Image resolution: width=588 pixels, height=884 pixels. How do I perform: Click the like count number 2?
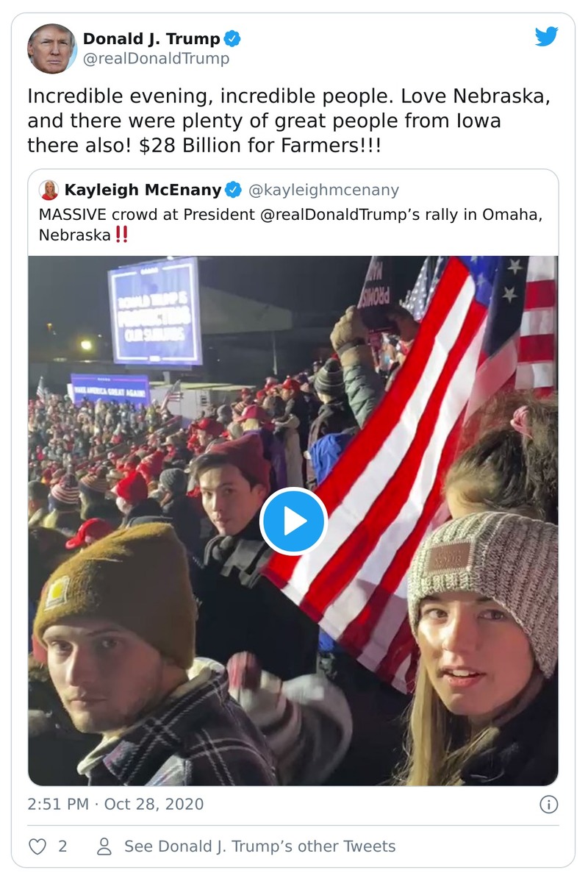coord(62,846)
